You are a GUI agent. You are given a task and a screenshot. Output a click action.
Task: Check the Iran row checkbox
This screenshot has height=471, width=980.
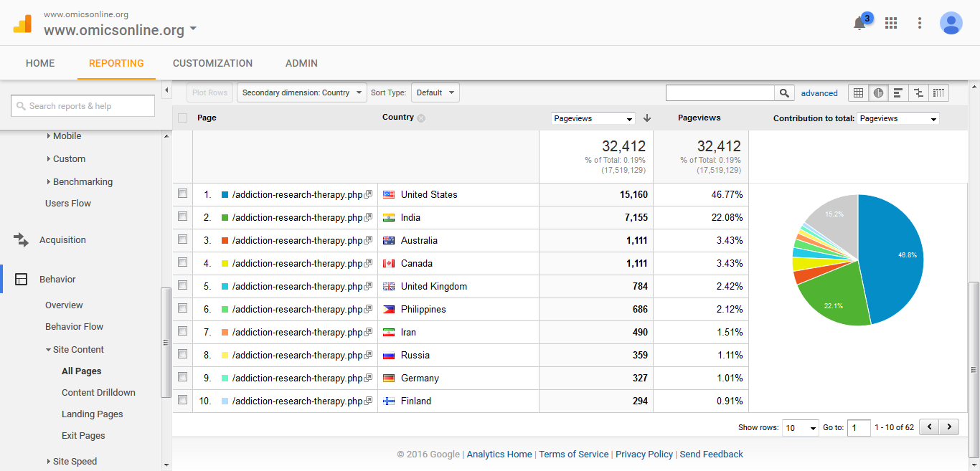182,331
